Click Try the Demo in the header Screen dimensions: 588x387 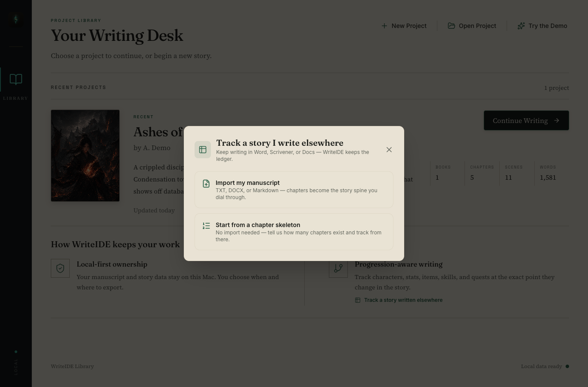click(x=542, y=26)
